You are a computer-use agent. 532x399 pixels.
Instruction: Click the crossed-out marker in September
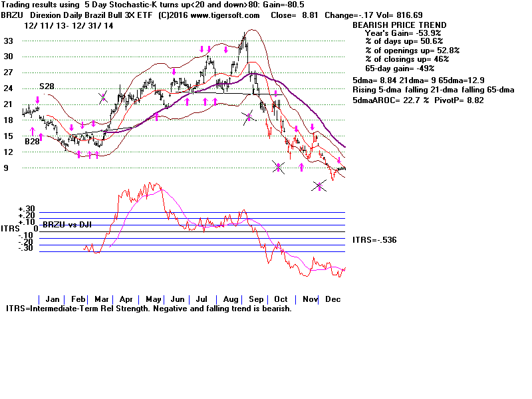(x=248, y=118)
